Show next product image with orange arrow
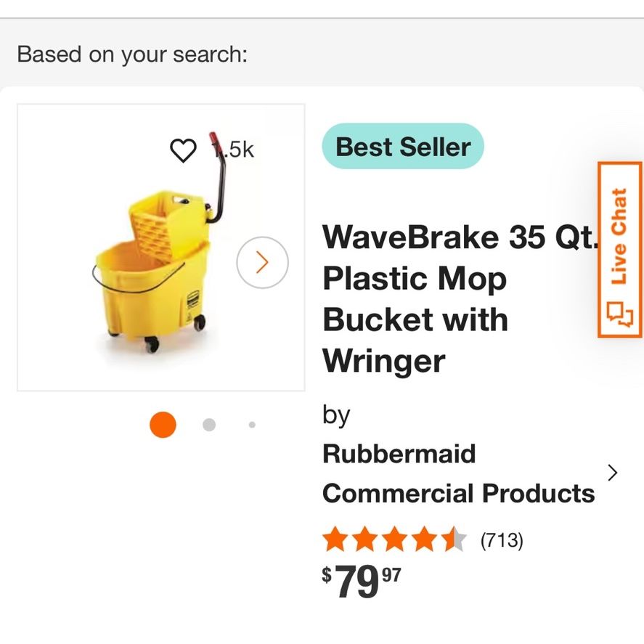644x644 pixels. [x=262, y=262]
